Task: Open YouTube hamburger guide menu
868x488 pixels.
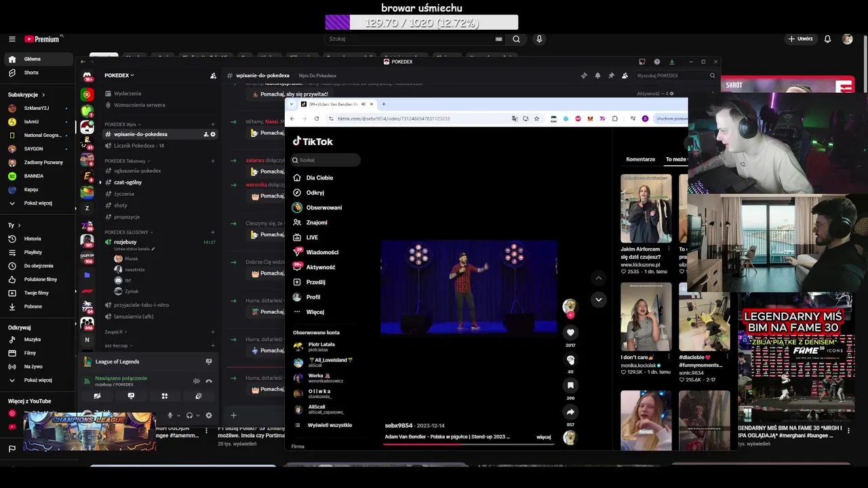Action: [12, 39]
